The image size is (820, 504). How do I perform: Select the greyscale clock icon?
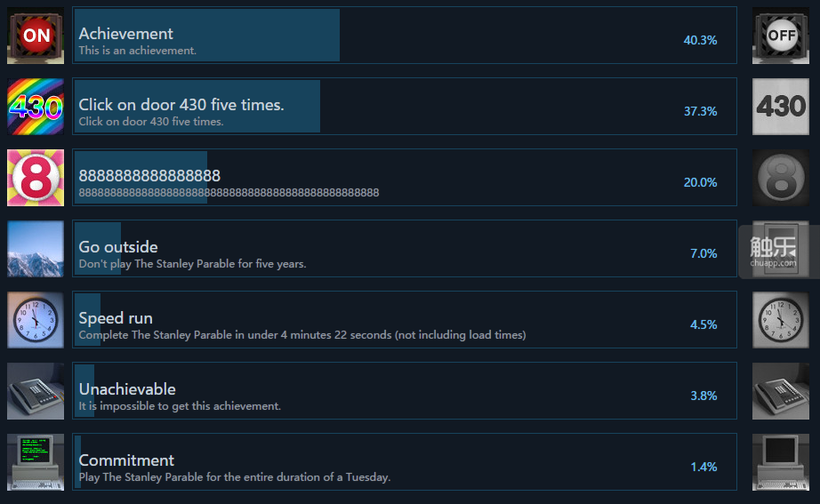[x=781, y=320]
